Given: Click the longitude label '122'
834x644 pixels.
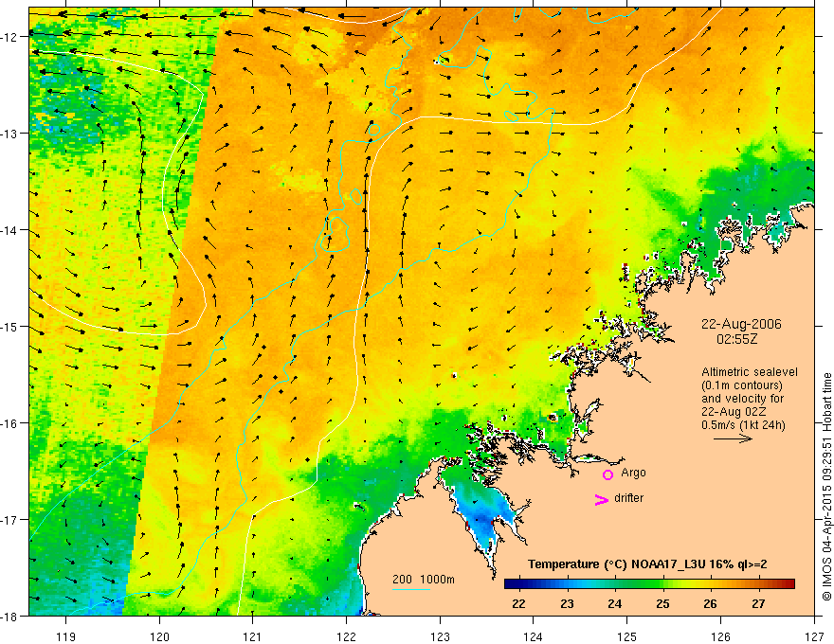Looking at the screenshot, I should pos(346,636).
